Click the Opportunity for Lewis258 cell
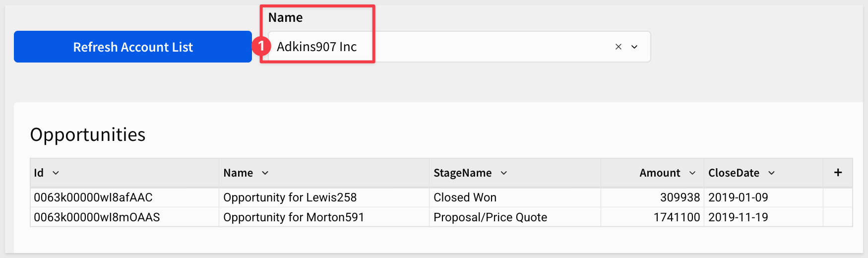Image resolution: width=868 pixels, height=258 pixels. click(290, 197)
